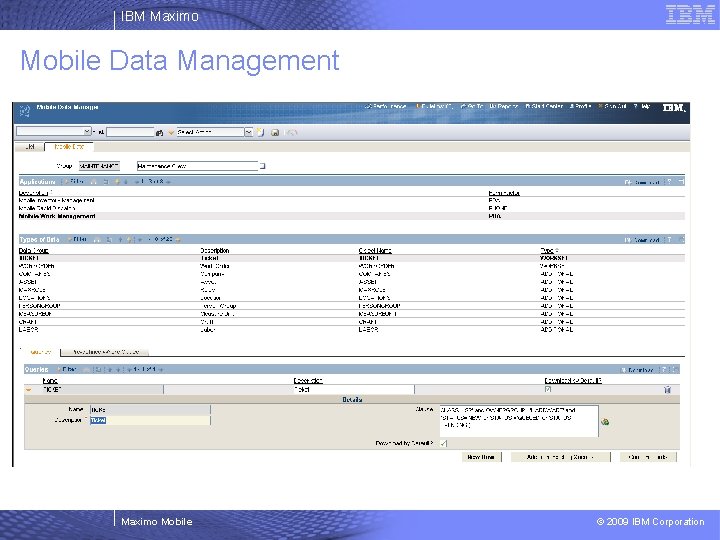720x540 pixels.
Task: Click Filter in the Queries table header
Action: tap(67, 369)
